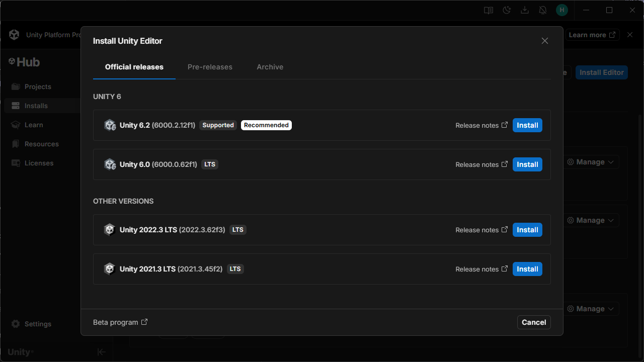Toggle dark mode moon icon
Viewport: 644px width, 362px height.
click(507, 10)
